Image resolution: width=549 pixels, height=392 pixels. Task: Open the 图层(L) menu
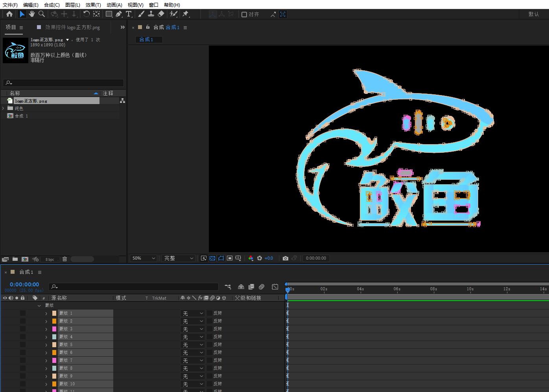[73, 5]
